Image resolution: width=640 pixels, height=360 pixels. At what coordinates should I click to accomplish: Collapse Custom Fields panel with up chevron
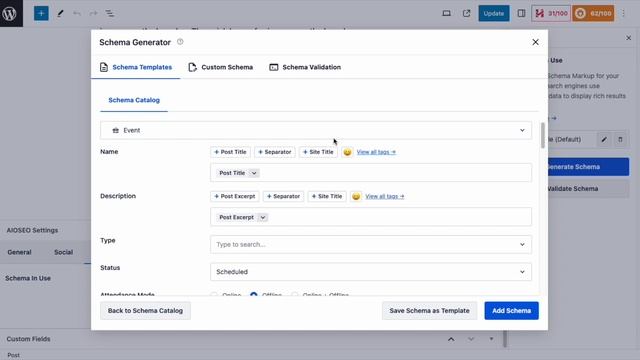tap(451, 339)
